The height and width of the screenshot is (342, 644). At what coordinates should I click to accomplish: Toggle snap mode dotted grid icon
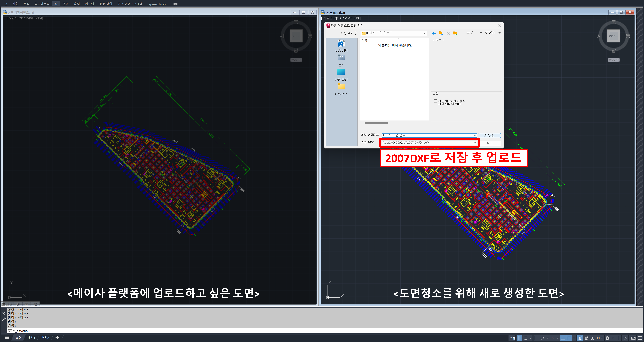coord(525,338)
